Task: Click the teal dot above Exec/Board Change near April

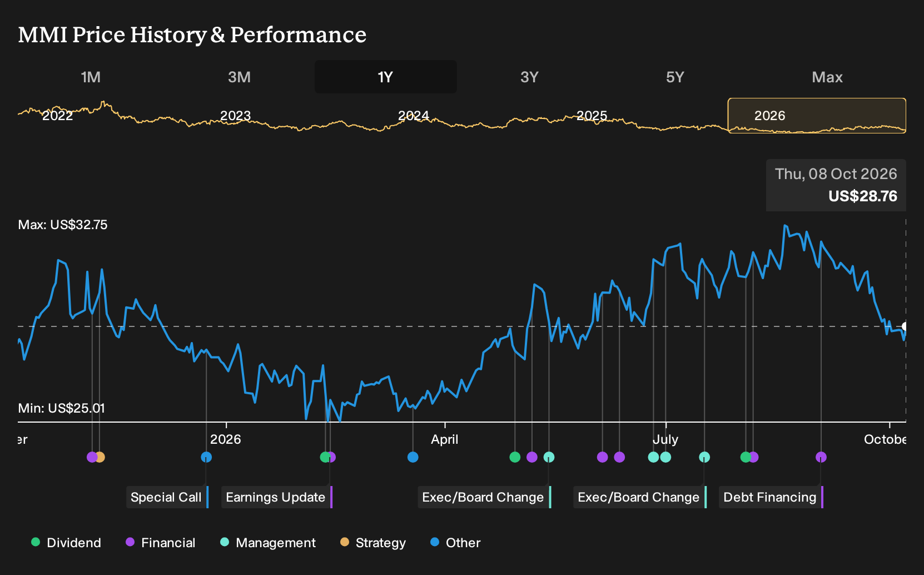Action: tap(549, 457)
